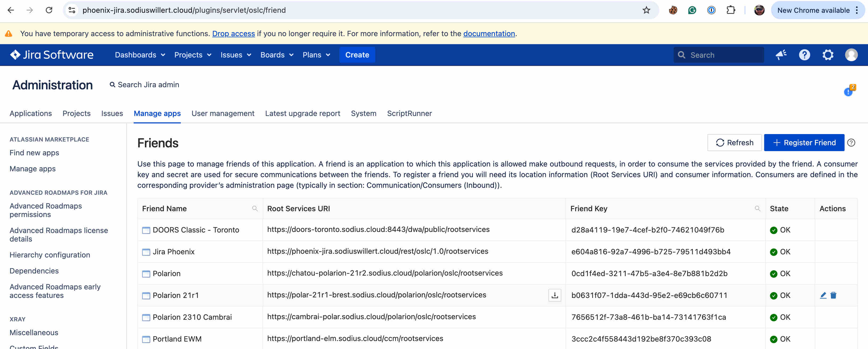Expand the Dashboards dropdown
The image size is (868, 349).
click(140, 55)
